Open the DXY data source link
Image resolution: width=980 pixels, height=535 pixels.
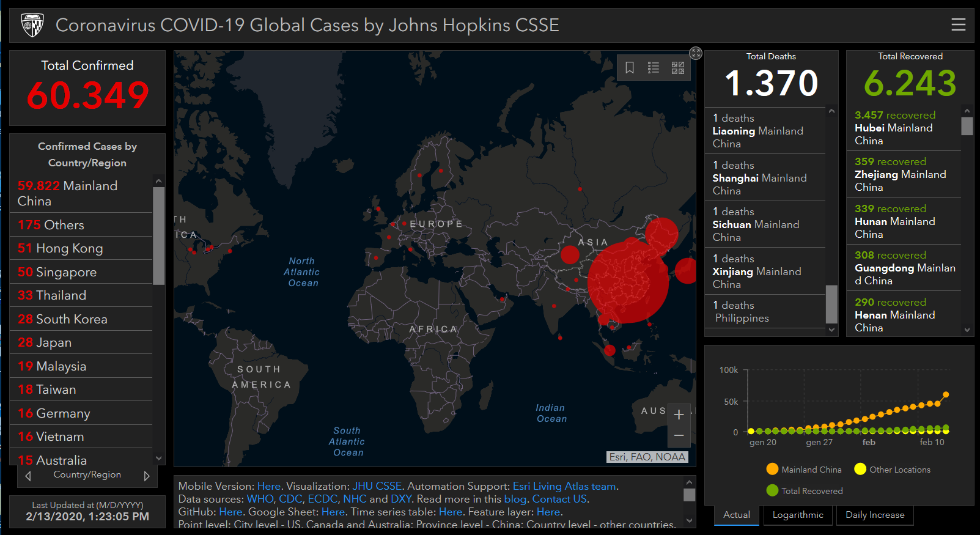tap(401, 499)
